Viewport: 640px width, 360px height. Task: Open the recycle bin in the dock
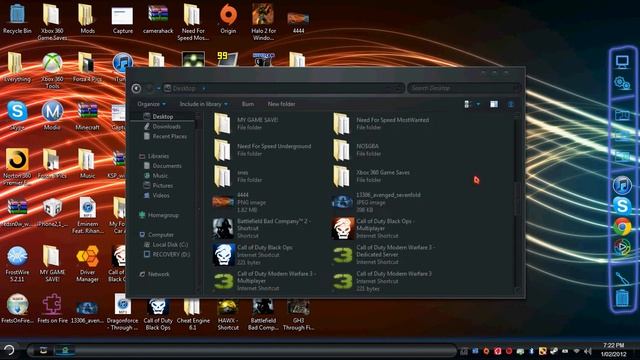point(622,298)
